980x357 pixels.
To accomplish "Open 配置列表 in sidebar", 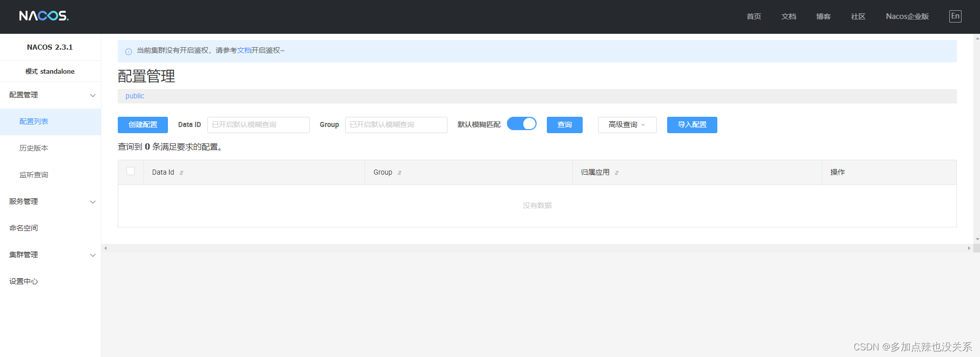I will click(x=50, y=121).
